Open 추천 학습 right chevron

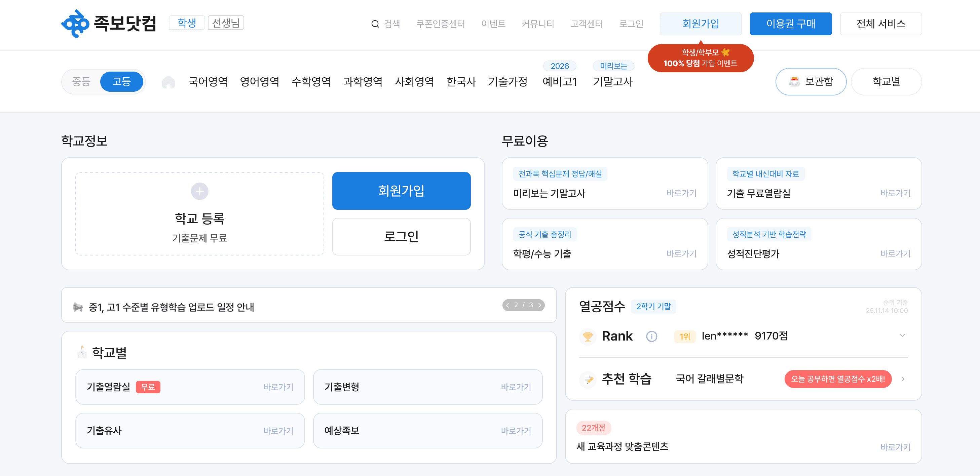(x=902, y=379)
